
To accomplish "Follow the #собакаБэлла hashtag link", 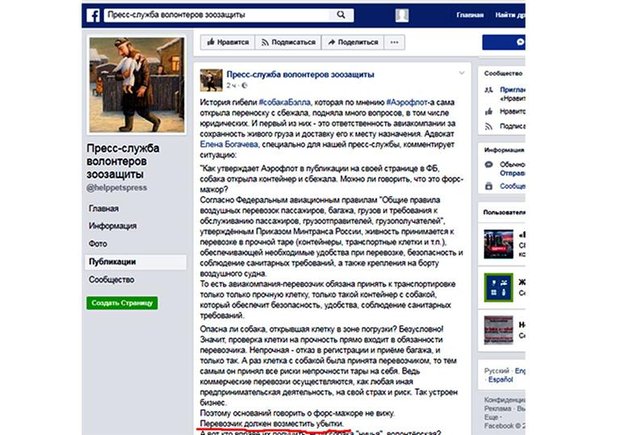I will coord(285,102).
